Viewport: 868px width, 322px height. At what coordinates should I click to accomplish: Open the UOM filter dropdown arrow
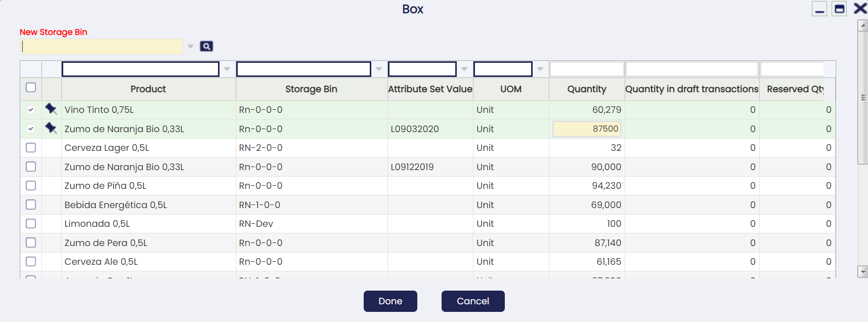(540, 69)
